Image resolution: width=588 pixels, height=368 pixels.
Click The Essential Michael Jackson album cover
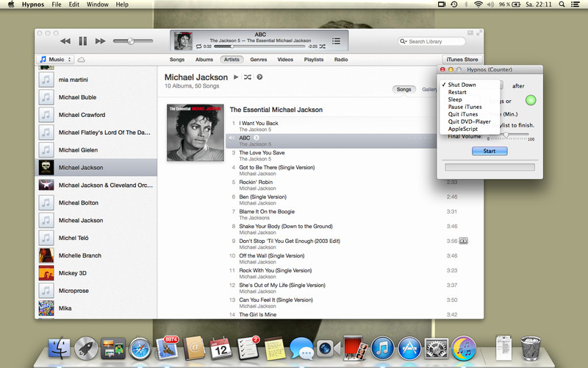[196, 132]
